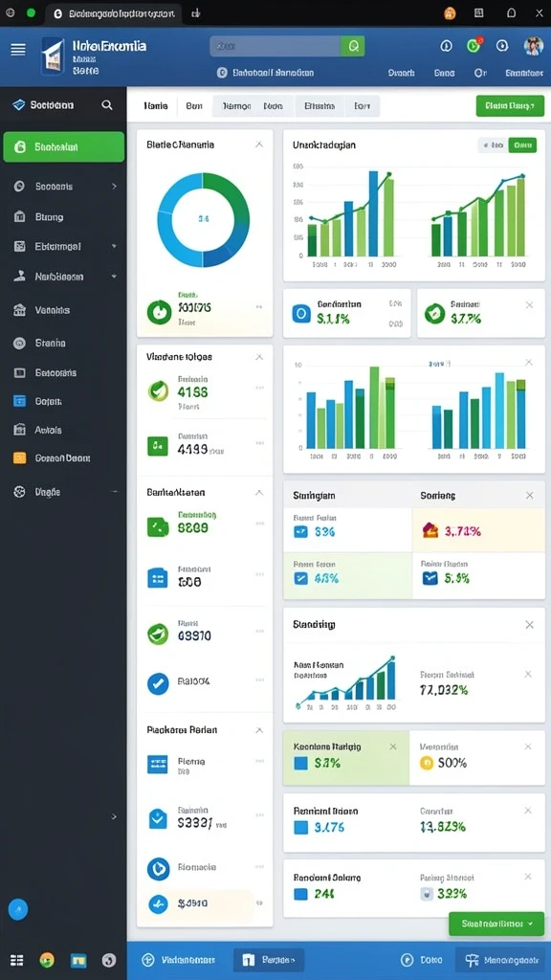The height and width of the screenshot is (980, 551).
Task: Toggle the blue checkbox beside 4.3% value
Action: [x=300, y=578]
